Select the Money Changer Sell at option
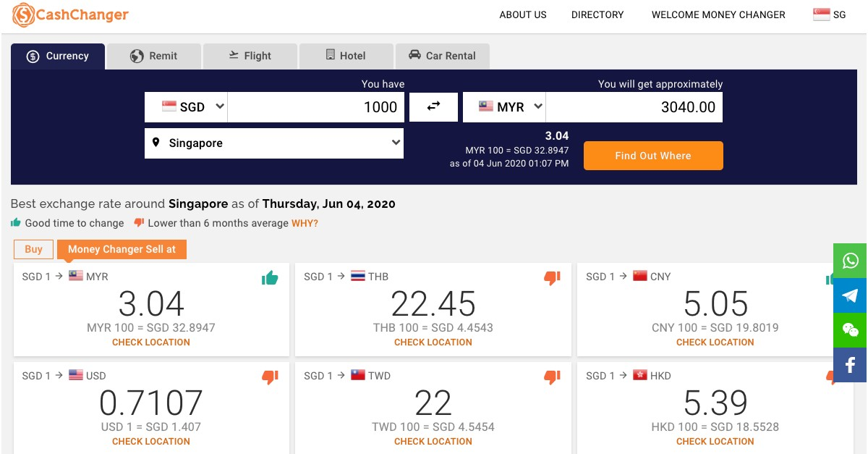Screen dimensions: 868x454 122,249
